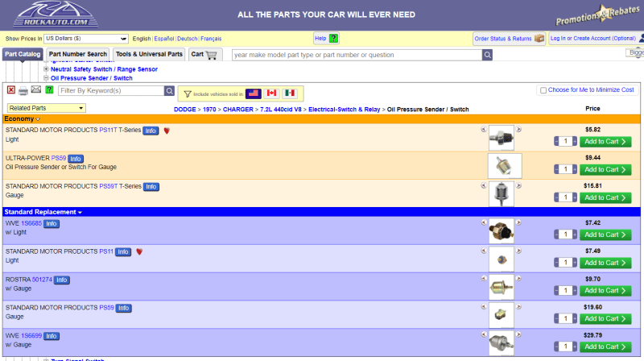The image size is (644, 361).
Task: Switch to Part Catalog tab
Action: (x=23, y=54)
